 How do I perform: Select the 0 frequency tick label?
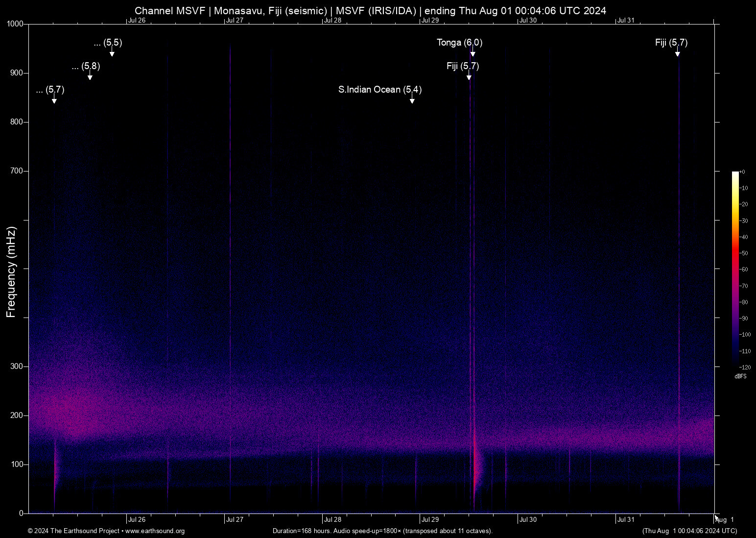click(22, 514)
